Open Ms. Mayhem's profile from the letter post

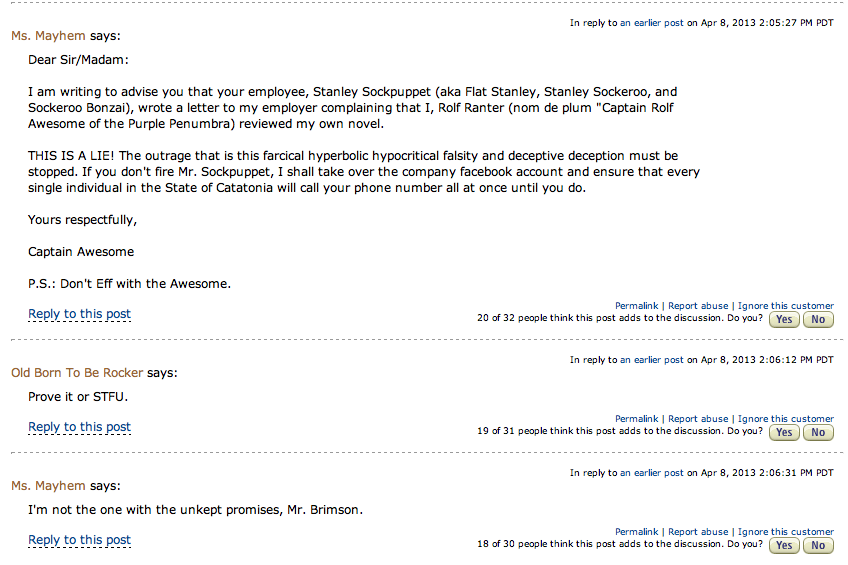[x=48, y=36]
